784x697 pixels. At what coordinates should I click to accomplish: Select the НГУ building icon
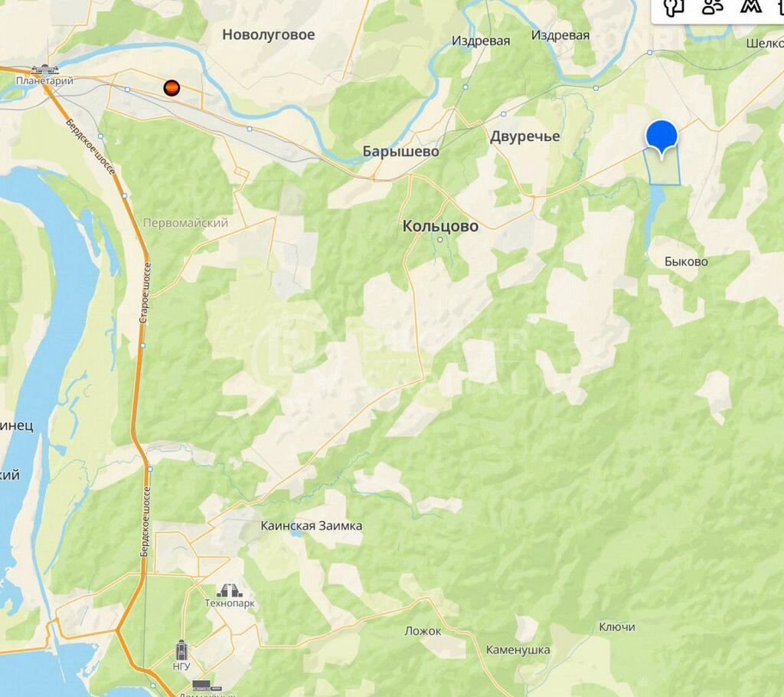[181, 650]
